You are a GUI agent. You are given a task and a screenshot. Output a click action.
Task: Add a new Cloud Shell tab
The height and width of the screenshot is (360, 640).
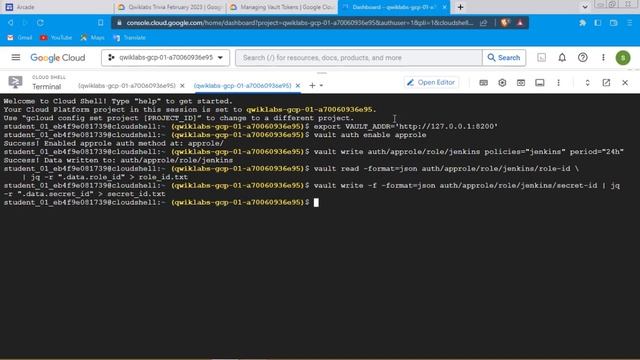[x=312, y=85]
